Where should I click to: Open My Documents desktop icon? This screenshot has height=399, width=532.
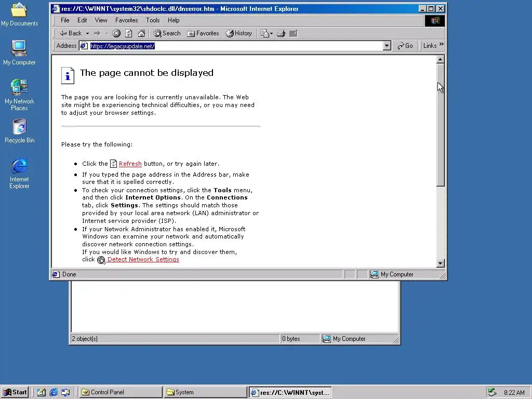(x=19, y=14)
